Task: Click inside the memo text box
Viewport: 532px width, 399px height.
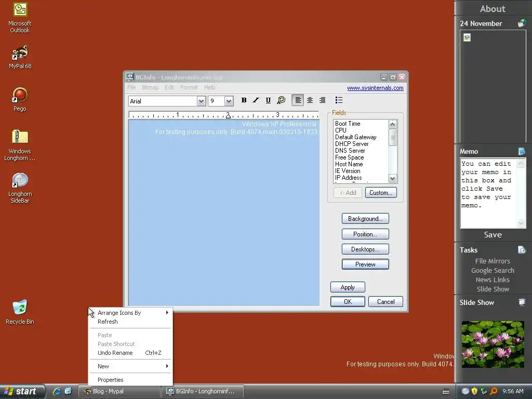Action: 488,193
